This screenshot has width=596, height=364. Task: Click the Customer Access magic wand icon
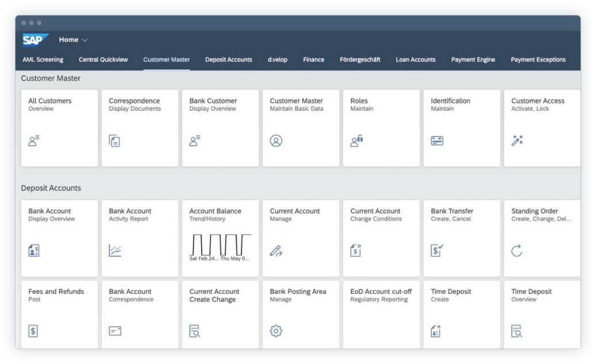(x=517, y=141)
